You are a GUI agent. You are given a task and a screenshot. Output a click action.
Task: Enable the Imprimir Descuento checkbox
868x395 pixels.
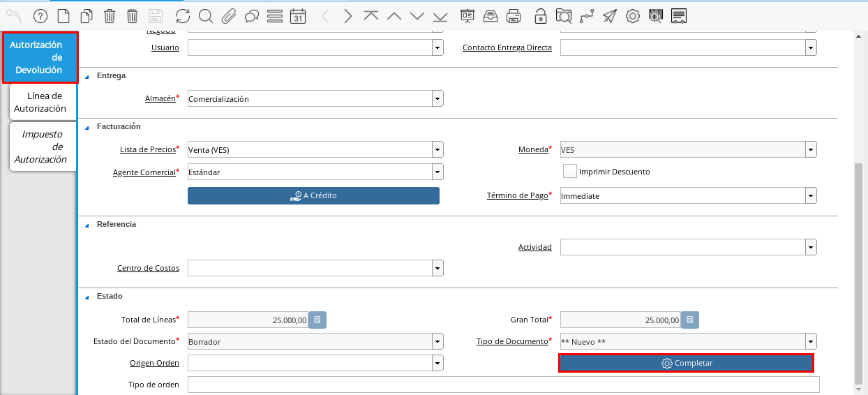coord(569,171)
